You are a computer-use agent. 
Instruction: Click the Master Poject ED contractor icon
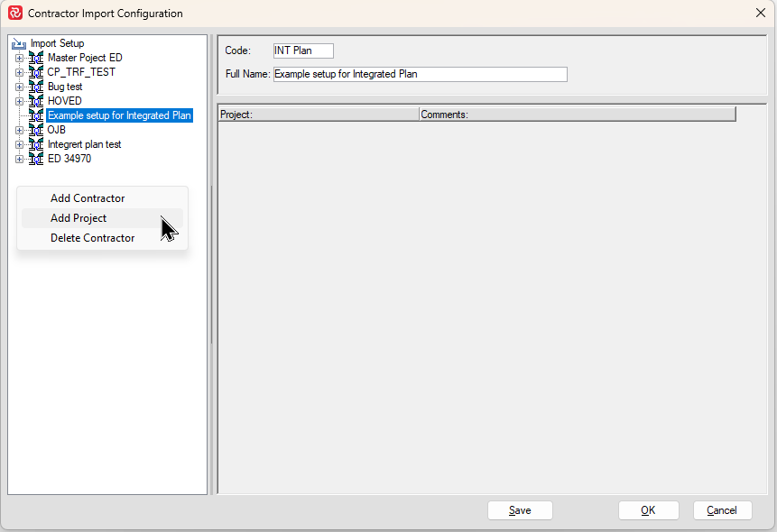click(x=36, y=58)
